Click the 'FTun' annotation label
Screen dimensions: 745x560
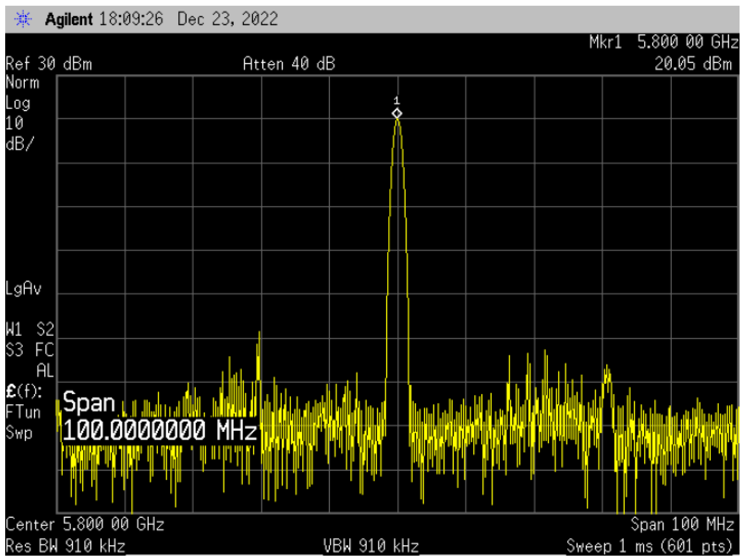coord(23,412)
